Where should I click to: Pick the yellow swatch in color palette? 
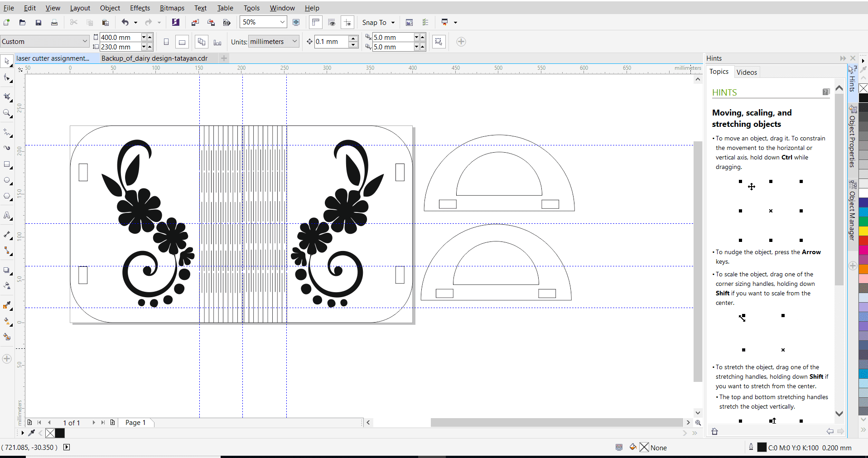point(863,231)
